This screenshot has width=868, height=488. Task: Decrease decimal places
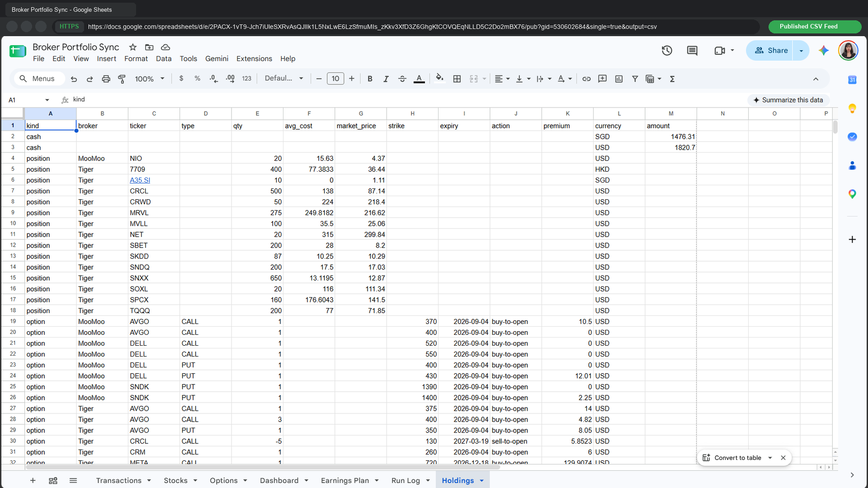[x=213, y=79]
